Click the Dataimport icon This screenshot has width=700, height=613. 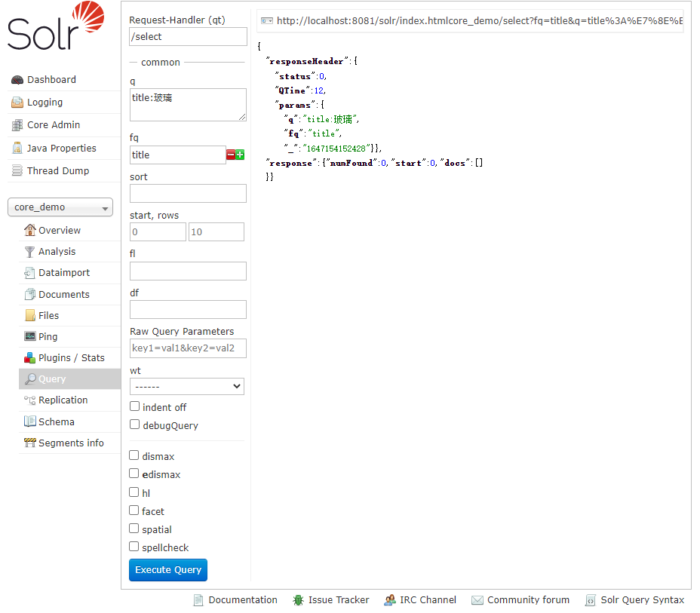[x=30, y=273]
